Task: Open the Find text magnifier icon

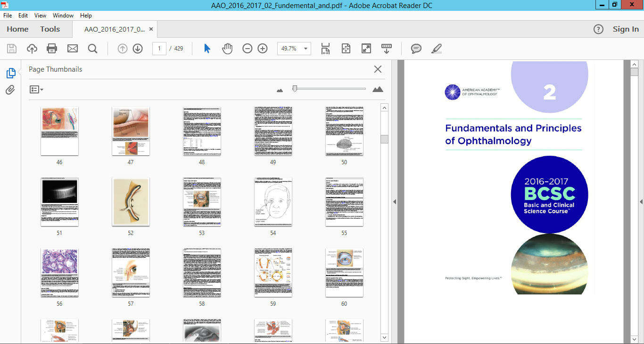Action: [92, 49]
